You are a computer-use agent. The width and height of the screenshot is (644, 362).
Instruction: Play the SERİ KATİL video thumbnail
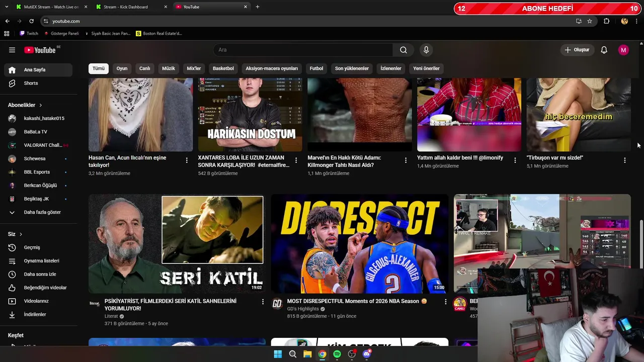177,244
